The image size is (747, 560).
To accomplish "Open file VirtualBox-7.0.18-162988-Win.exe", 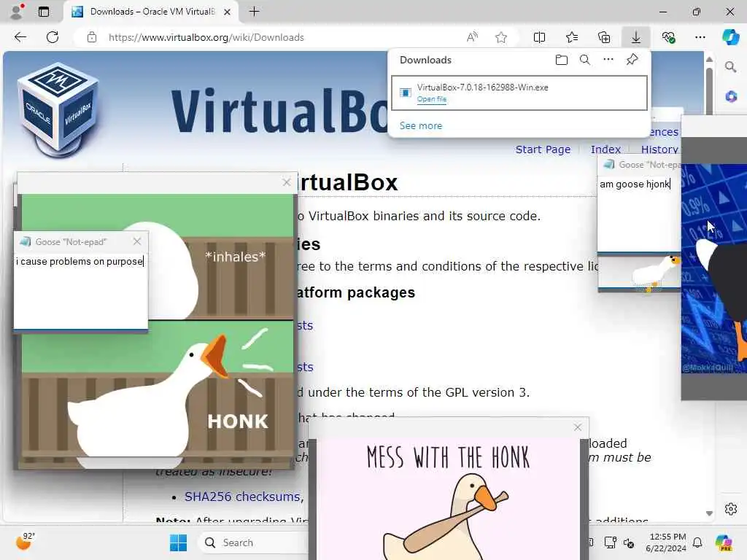I will (x=432, y=99).
